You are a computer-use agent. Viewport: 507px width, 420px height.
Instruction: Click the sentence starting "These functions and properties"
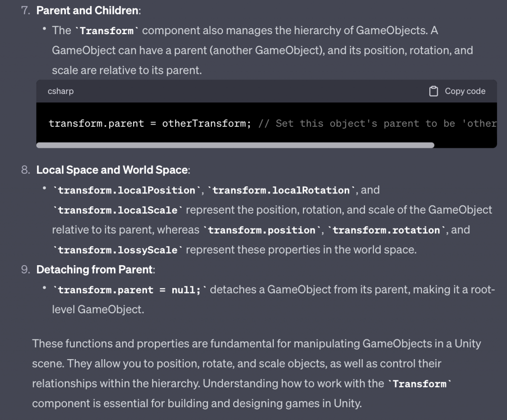tap(256, 343)
